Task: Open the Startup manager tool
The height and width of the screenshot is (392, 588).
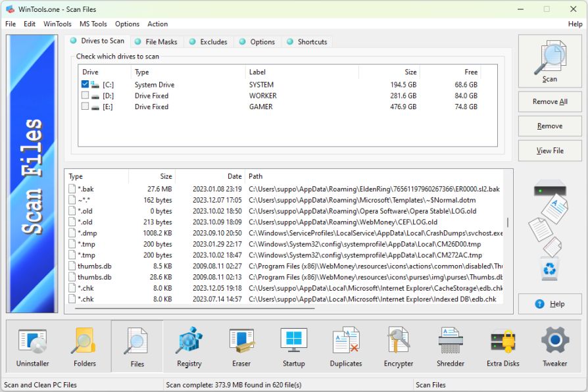Action: click(293, 346)
